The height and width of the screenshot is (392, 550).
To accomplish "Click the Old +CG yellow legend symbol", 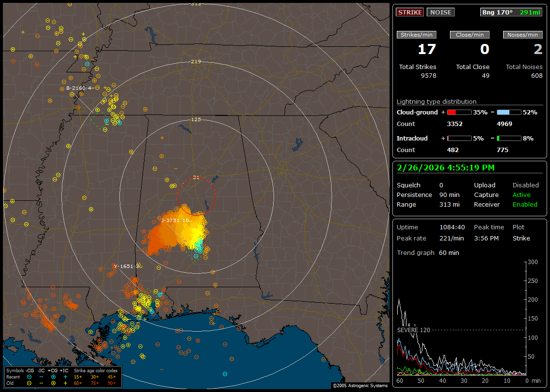I will (53, 383).
